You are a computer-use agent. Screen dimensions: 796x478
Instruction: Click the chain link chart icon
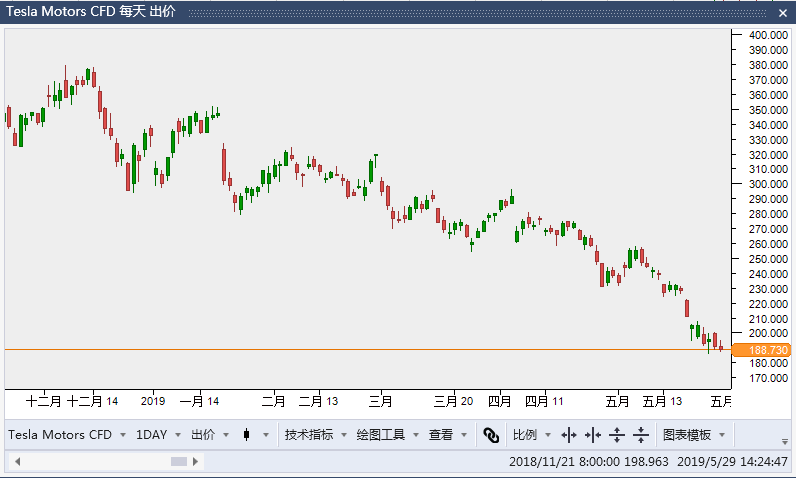pyautogui.click(x=490, y=435)
